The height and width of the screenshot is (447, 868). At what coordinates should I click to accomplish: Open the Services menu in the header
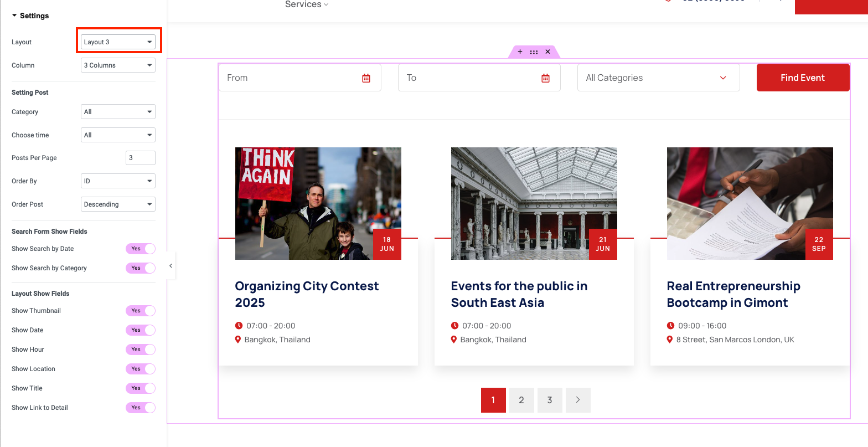coord(307,4)
